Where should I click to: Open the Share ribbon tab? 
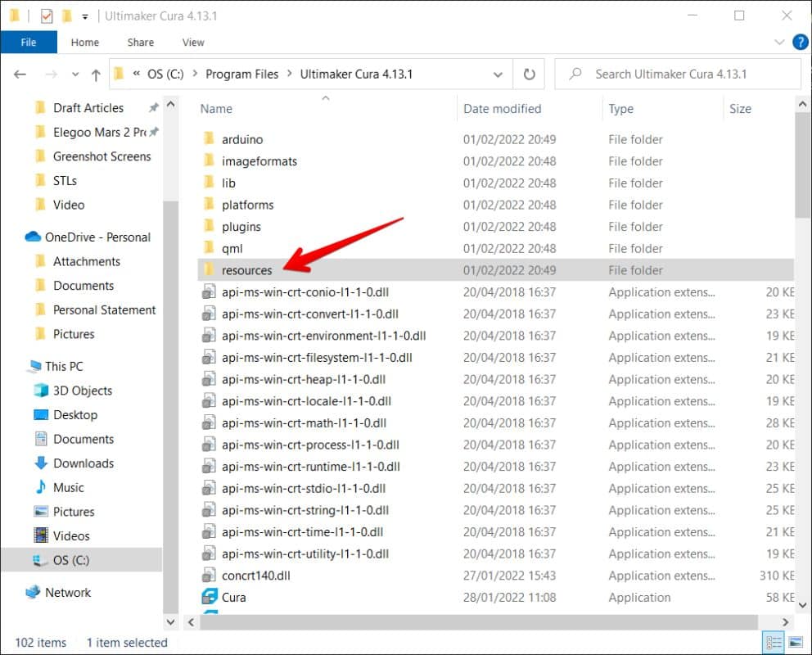pos(140,43)
